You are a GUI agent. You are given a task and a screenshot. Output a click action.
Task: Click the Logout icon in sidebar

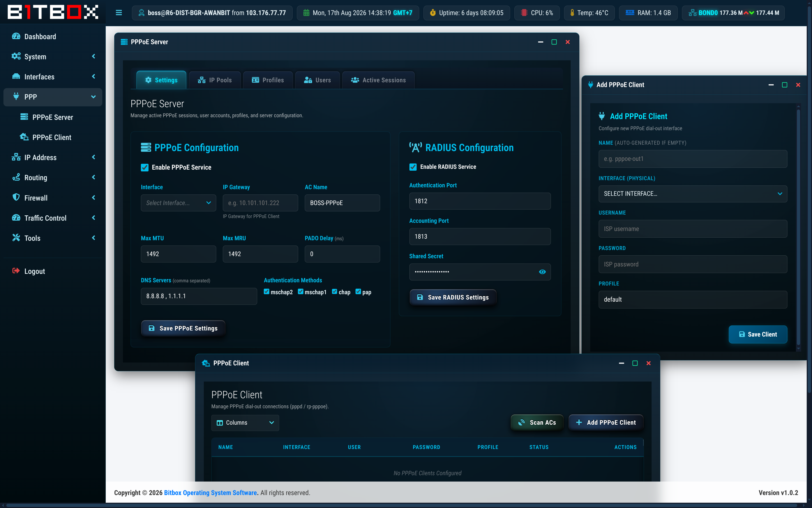point(16,271)
